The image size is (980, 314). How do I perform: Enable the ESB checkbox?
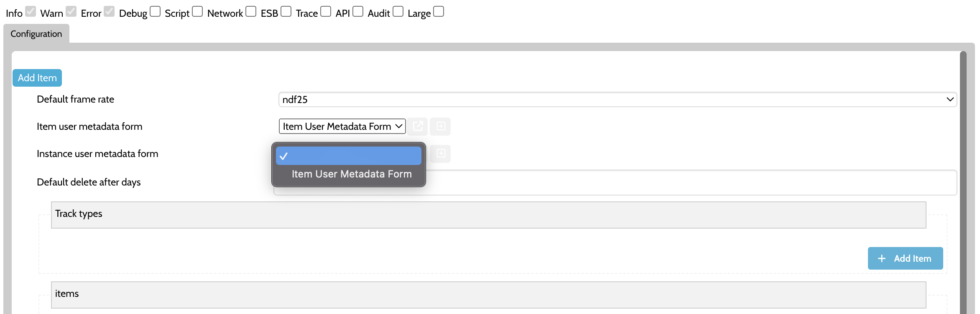click(286, 11)
